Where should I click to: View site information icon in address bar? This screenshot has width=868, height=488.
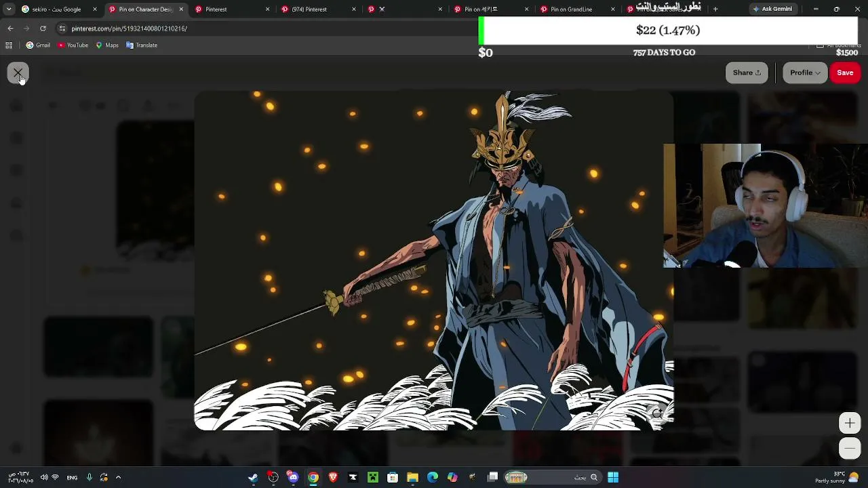pos(62,28)
